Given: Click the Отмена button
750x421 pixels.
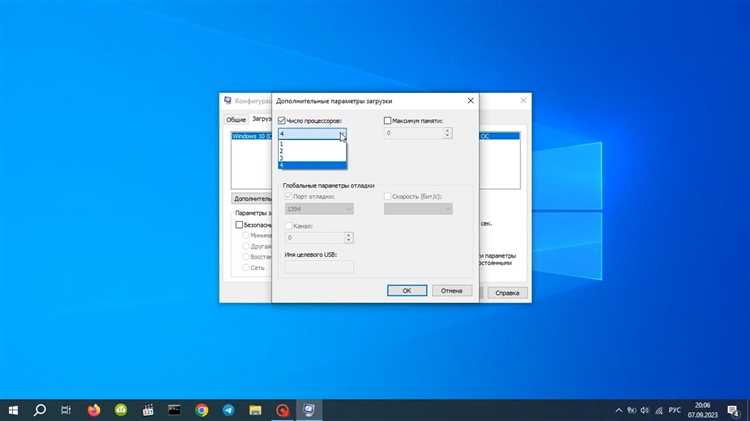Looking at the screenshot, I should click(452, 290).
